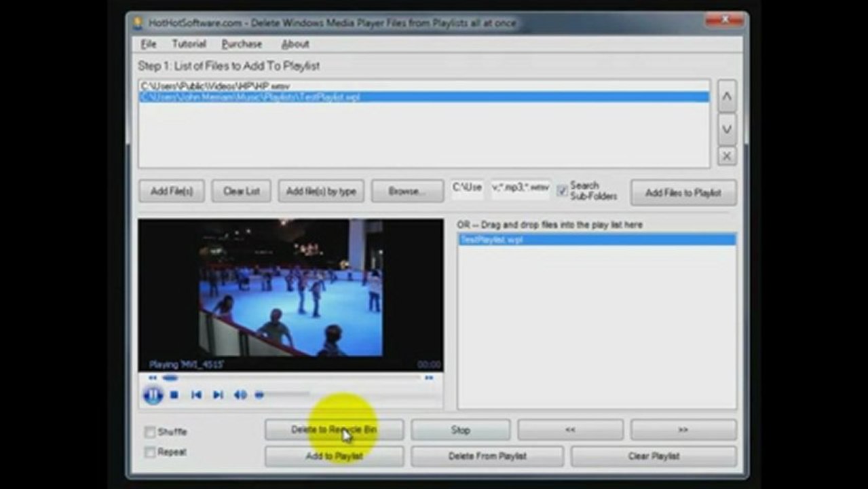Click the fast-forward icon beside the seek bar
This screenshot has height=489, width=868.
tap(429, 378)
